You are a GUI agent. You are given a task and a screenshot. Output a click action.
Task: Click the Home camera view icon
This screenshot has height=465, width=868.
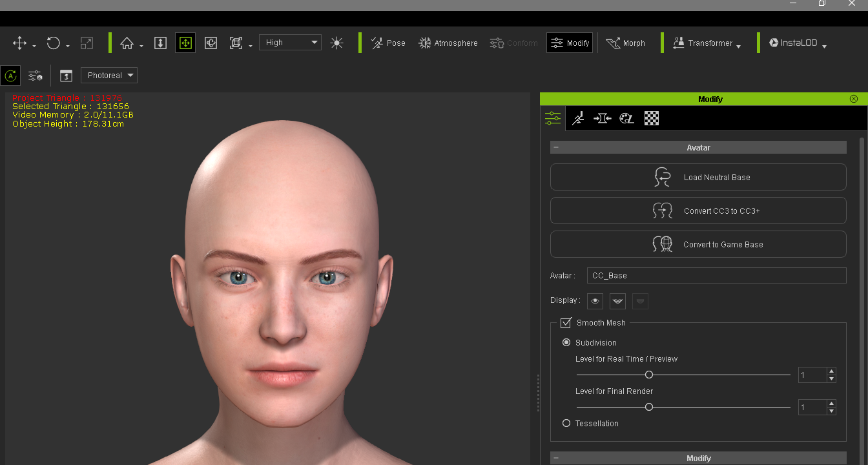(x=127, y=43)
